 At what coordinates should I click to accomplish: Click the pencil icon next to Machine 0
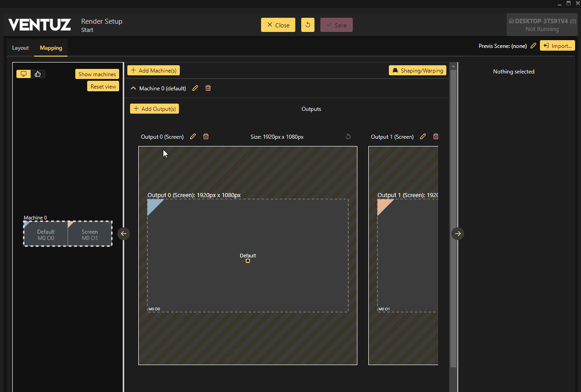click(x=195, y=88)
